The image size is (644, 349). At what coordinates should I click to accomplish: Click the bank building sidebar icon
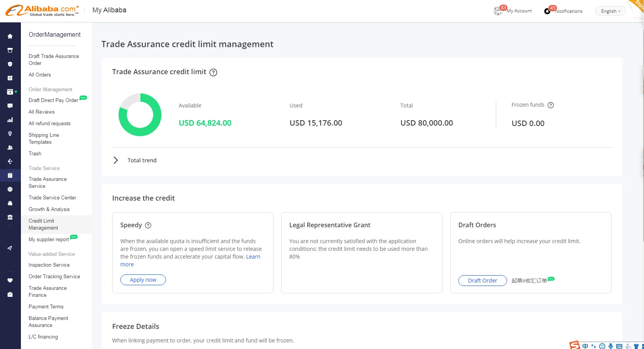[x=10, y=217]
